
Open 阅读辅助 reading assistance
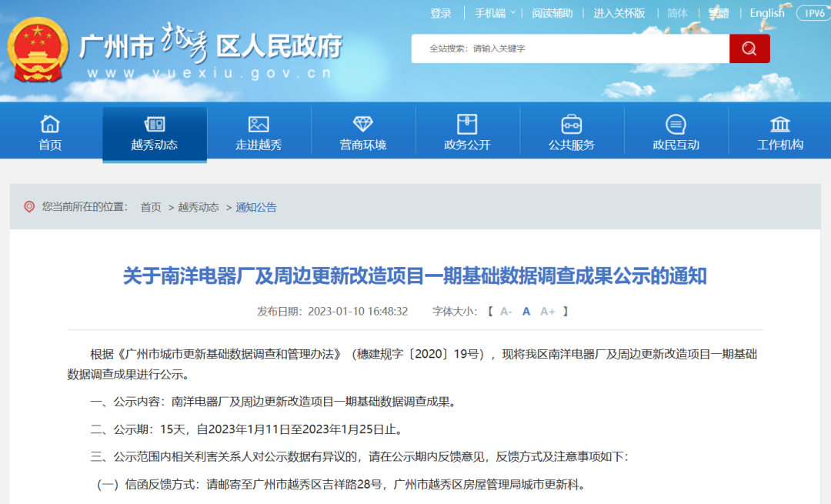point(552,13)
